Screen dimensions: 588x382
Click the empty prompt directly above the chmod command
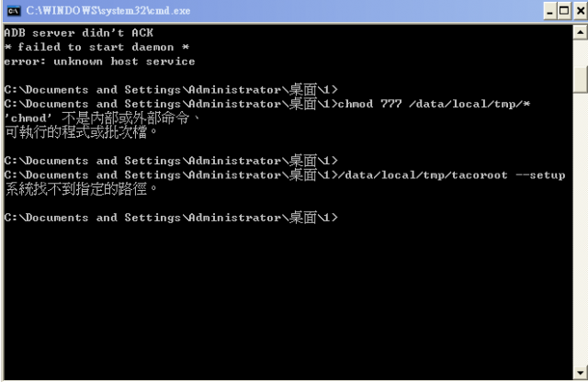tap(171, 90)
